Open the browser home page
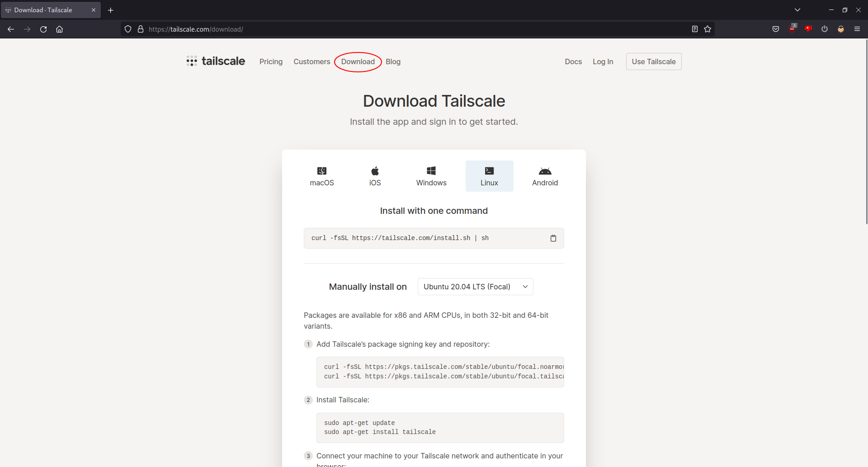868x467 pixels. [x=59, y=29]
